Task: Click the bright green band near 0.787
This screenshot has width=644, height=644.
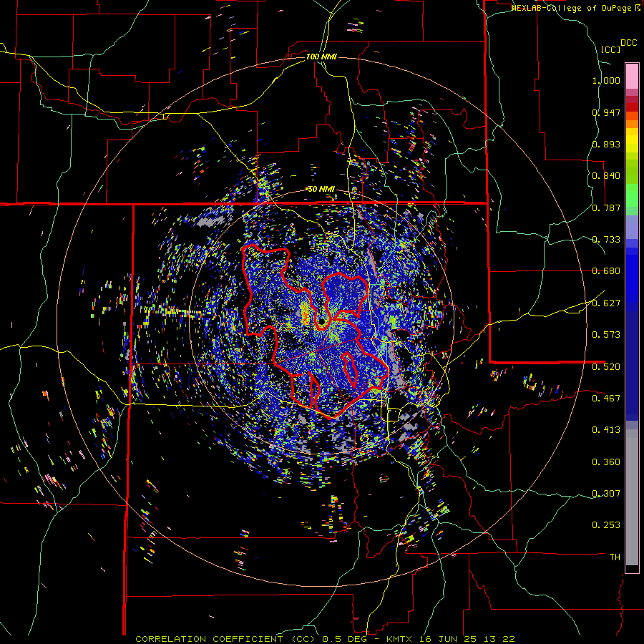Action: [632, 195]
